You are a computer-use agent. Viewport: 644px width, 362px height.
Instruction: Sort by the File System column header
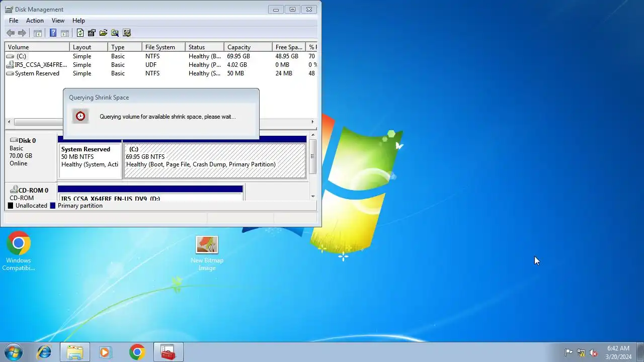point(164,47)
